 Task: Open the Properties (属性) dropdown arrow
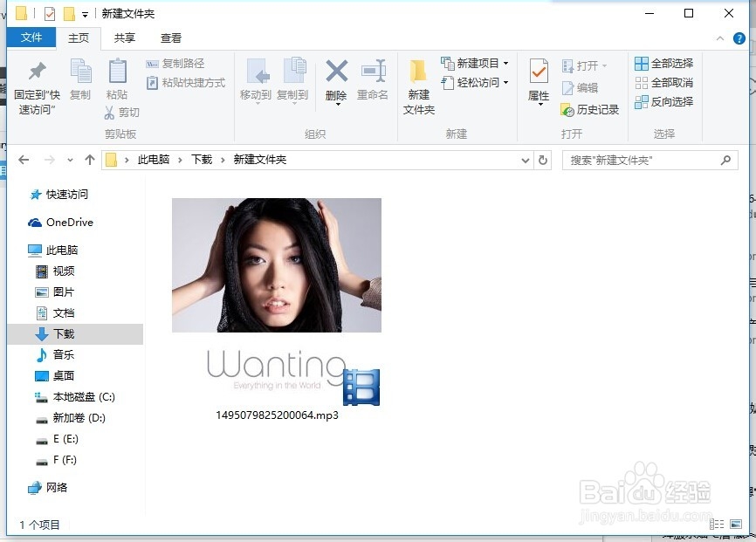point(540,104)
